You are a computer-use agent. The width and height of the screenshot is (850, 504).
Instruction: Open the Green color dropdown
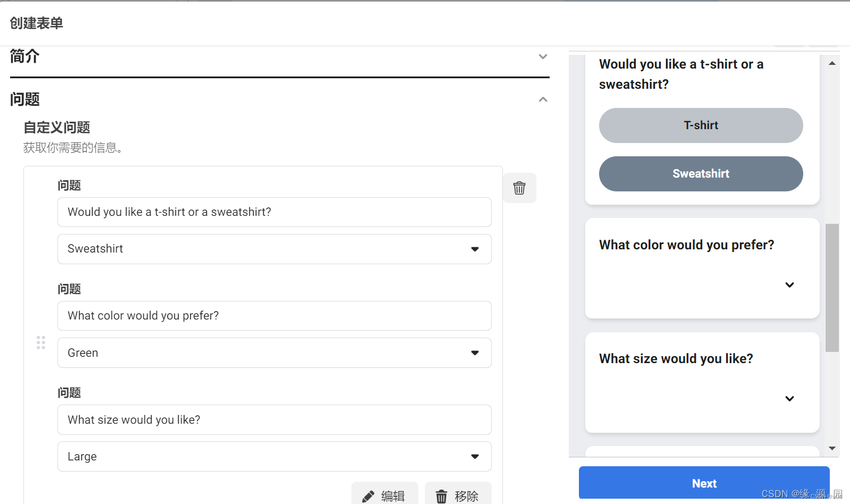(274, 353)
